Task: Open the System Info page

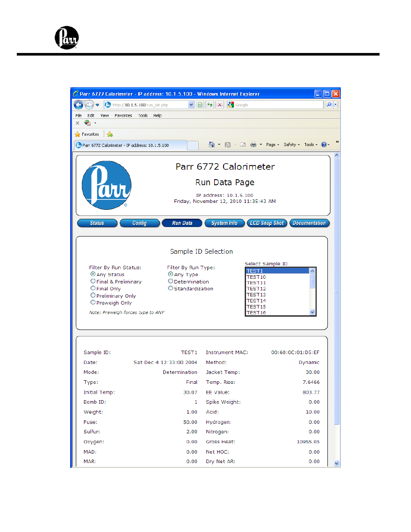Action: click(x=224, y=223)
